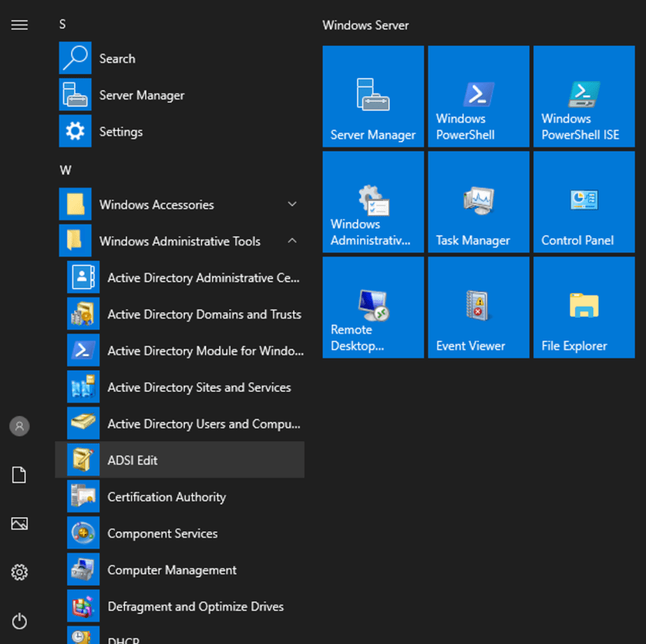Click the Active Directory Sites and Services label
This screenshot has width=646, height=644.
(x=199, y=387)
